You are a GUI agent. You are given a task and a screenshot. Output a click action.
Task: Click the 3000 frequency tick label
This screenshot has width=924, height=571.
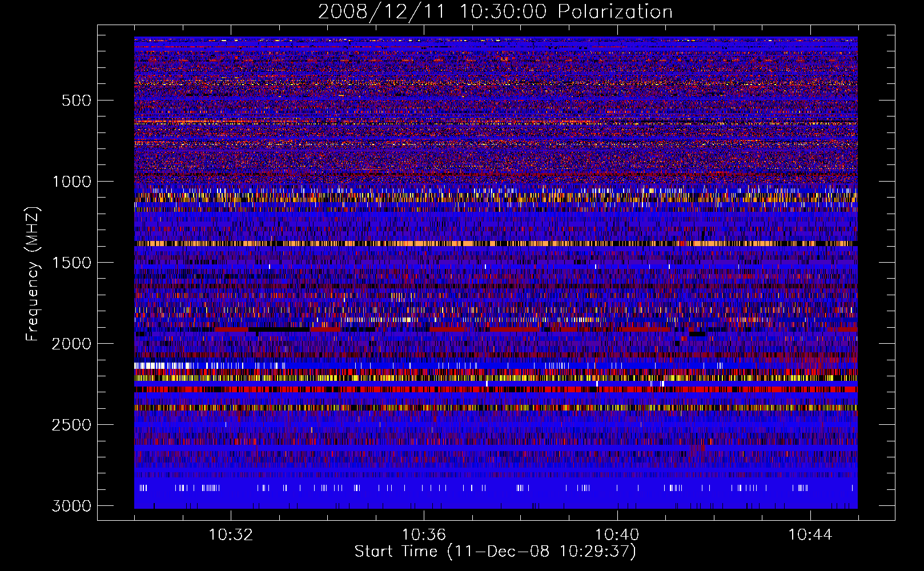(x=72, y=506)
